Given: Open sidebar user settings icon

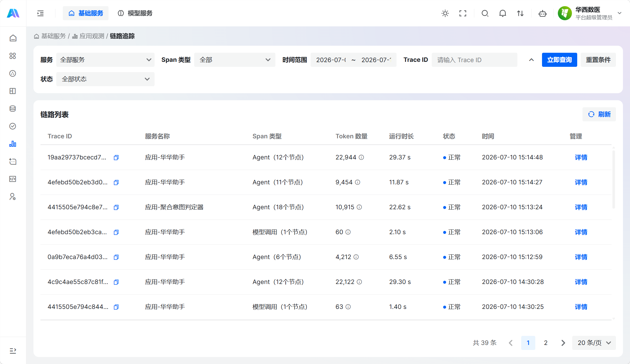Looking at the screenshot, I should click(x=13, y=196).
